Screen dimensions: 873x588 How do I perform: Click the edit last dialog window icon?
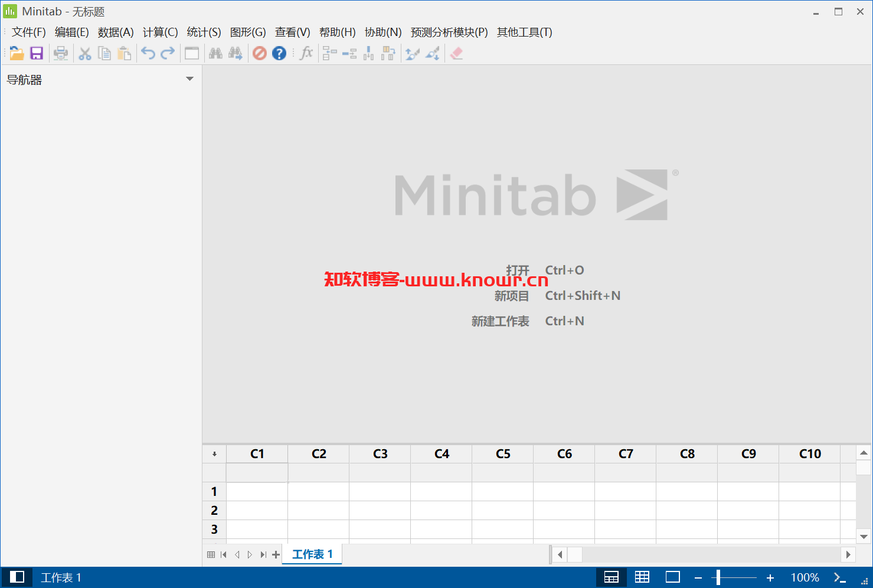point(192,53)
